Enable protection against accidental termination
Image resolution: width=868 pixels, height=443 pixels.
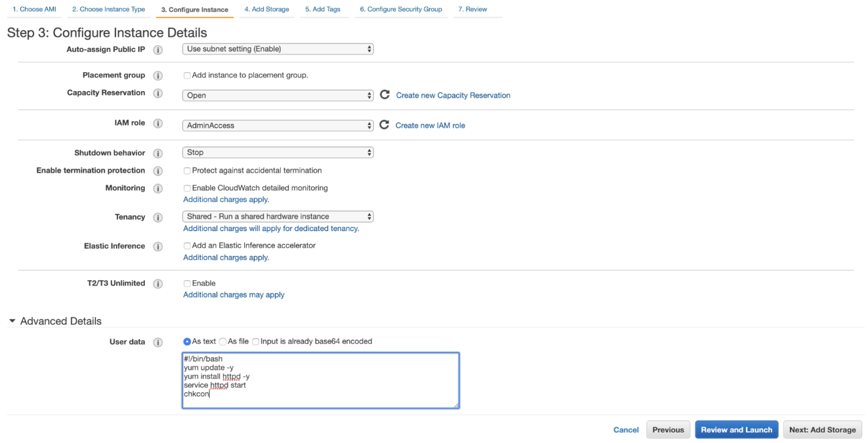coord(187,171)
